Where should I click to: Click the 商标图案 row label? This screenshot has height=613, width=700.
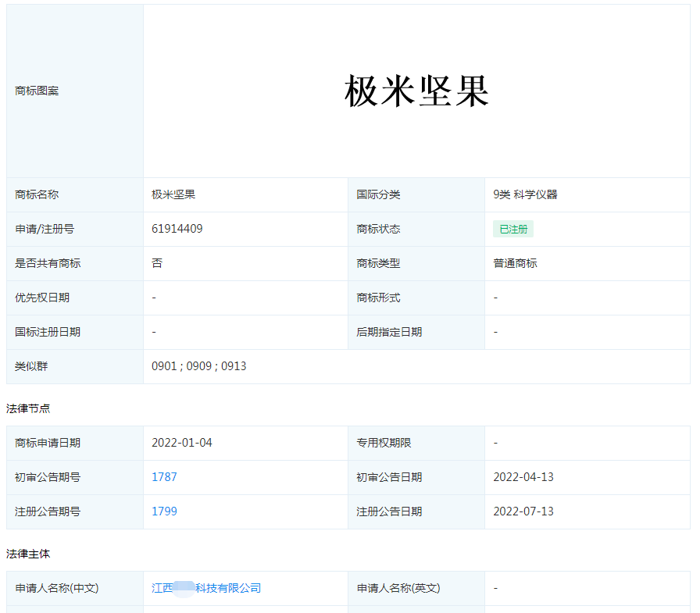pyautogui.click(x=37, y=91)
